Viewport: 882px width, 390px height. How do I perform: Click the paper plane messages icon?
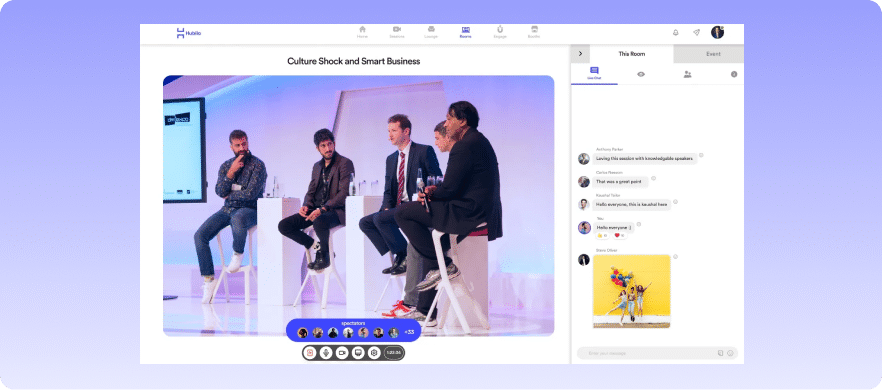[x=696, y=33]
